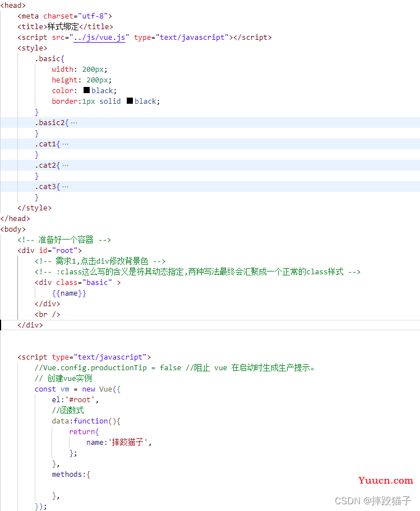Click the methods:{ line
Viewport: 420px width, 511px height.
click(x=71, y=475)
